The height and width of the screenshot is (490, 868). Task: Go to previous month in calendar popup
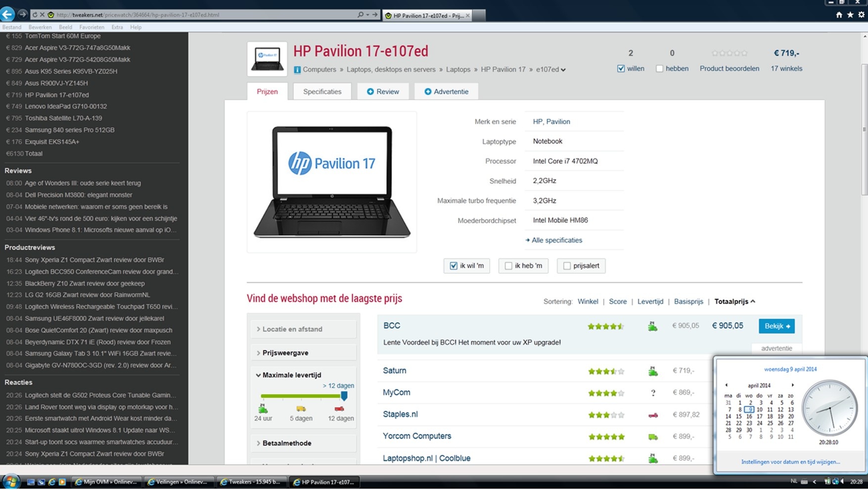[727, 385]
